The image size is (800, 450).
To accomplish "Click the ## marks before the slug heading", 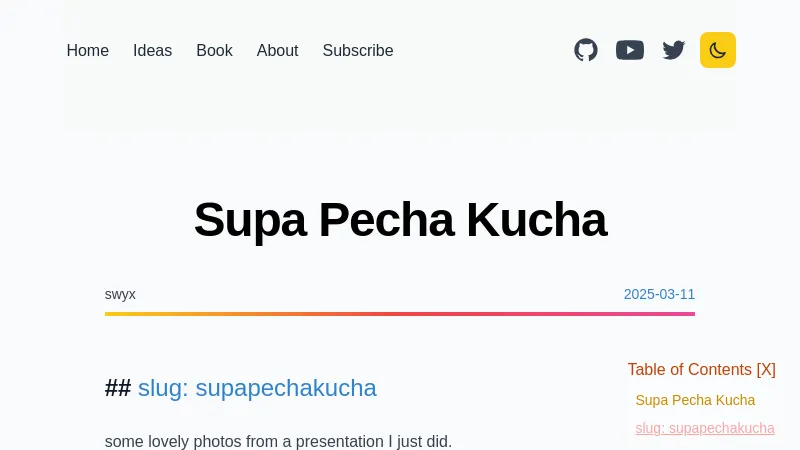I will tap(118, 388).
